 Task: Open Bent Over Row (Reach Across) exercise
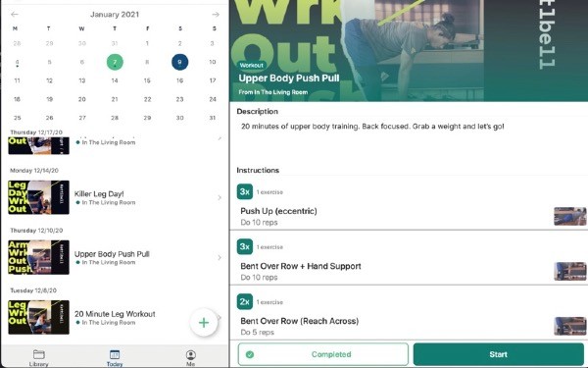(409, 326)
